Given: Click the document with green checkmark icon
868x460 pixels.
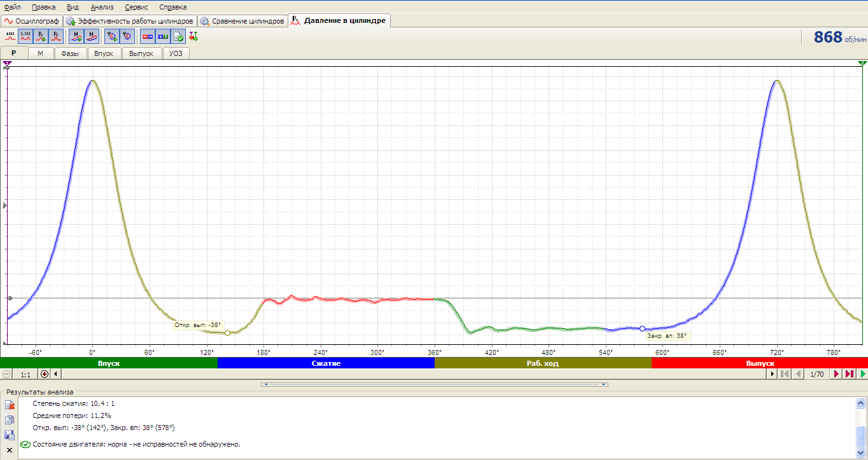Looking at the screenshot, I should click(x=178, y=36).
